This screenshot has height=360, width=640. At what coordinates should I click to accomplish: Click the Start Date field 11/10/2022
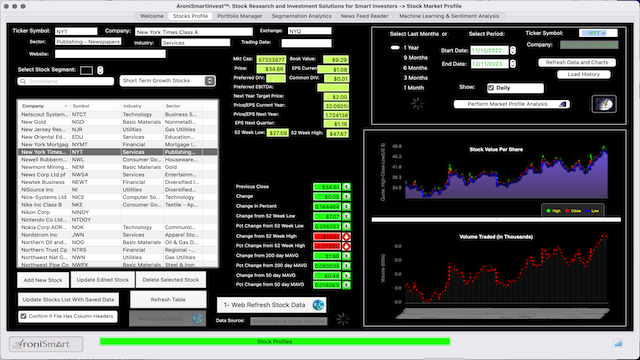[489, 50]
